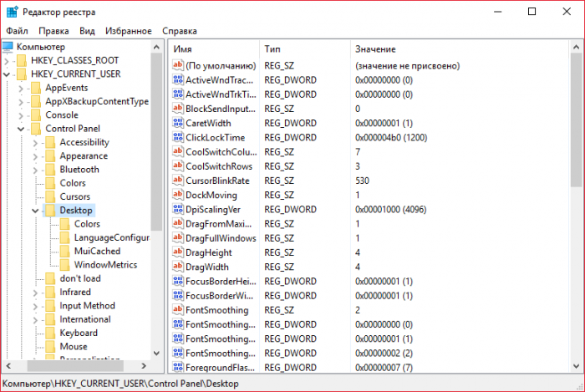This screenshot has width=585, height=392.
Task: Click the string icon of CursorBlinkRate
Action: tap(177, 181)
